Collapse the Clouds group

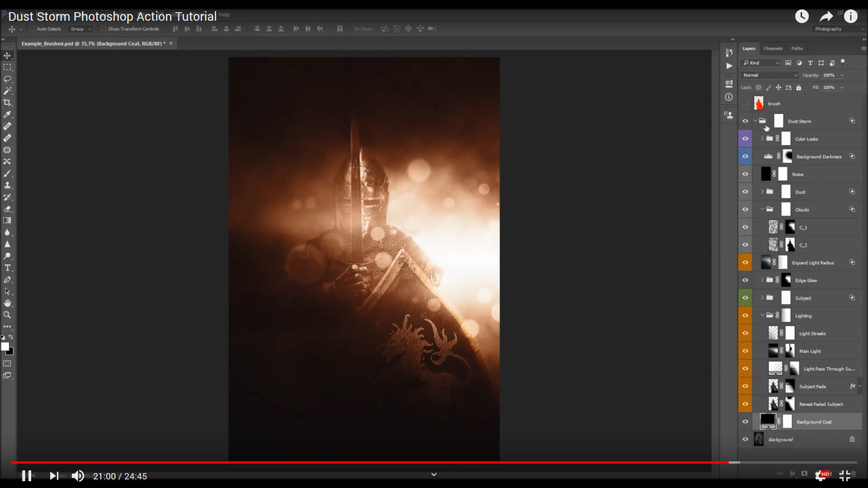pos(762,209)
